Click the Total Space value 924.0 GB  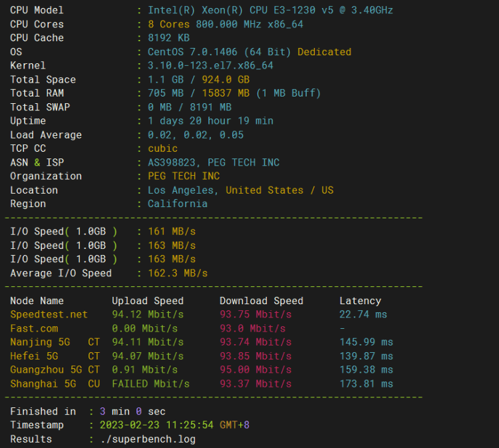pyautogui.click(x=216, y=80)
